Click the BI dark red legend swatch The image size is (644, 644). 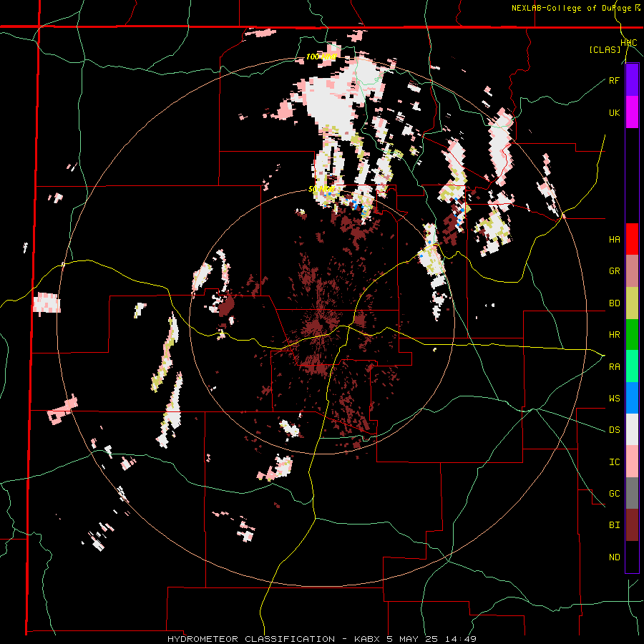click(632, 525)
